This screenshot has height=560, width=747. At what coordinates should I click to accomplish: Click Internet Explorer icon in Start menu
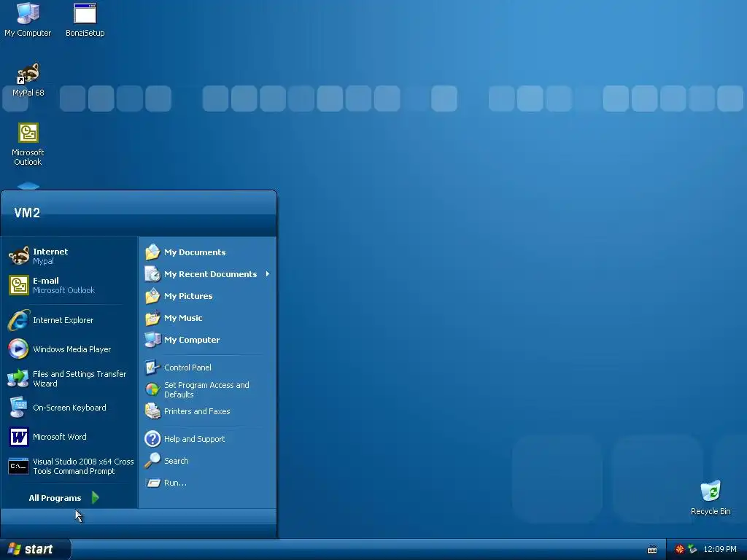tap(18, 320)
